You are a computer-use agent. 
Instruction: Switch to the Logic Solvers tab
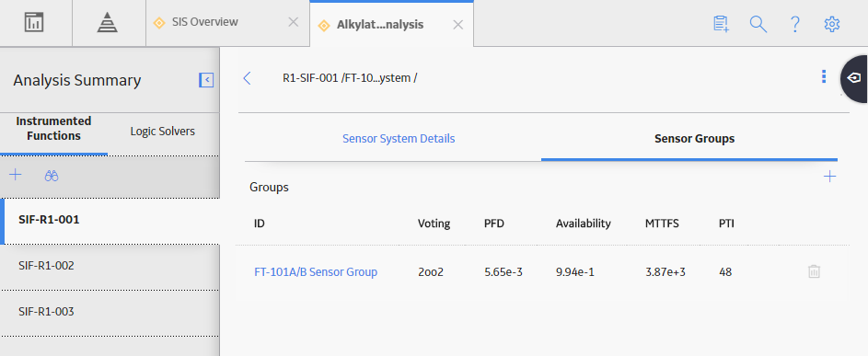[x=163, y=132]
